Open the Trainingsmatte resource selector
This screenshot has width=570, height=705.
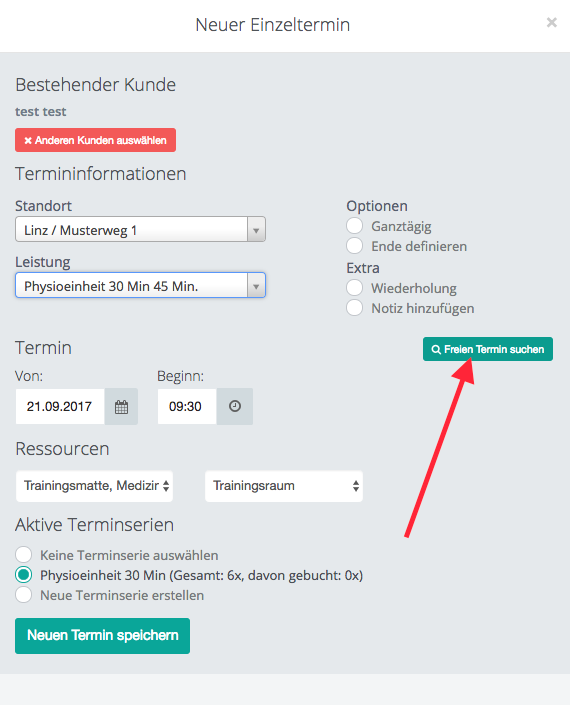pyautogui.click(x=94, y=486)
